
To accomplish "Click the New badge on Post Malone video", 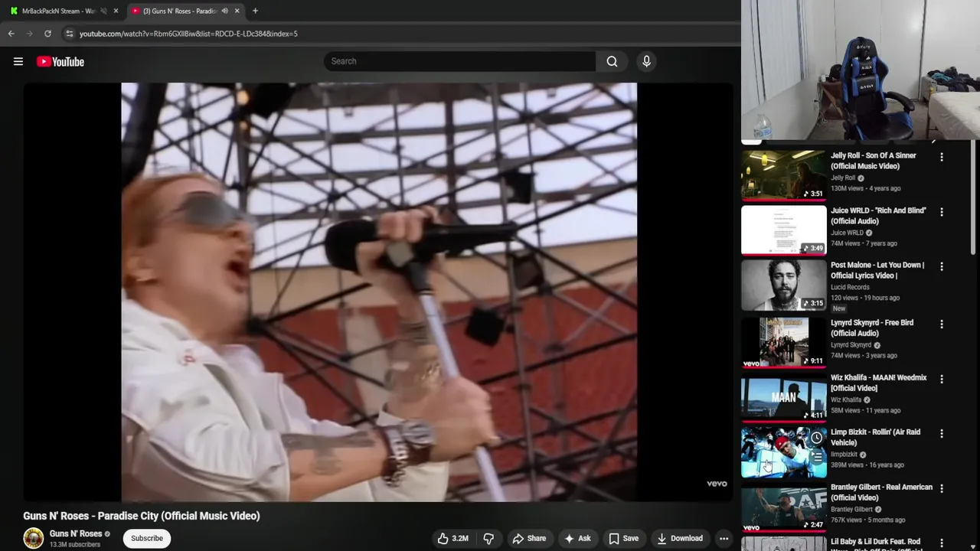I will coord(839,308).
